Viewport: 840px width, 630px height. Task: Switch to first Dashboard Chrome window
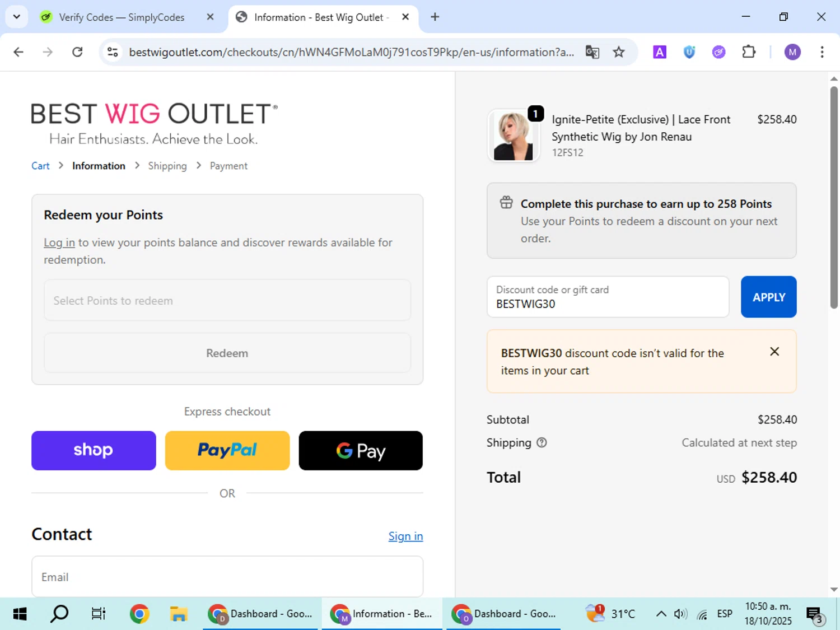260,614
